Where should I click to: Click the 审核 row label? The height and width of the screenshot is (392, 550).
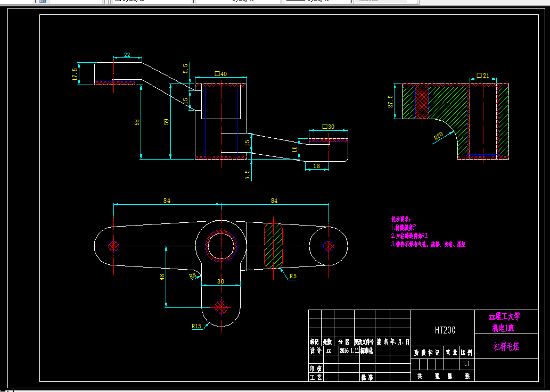tap(315, 369)
